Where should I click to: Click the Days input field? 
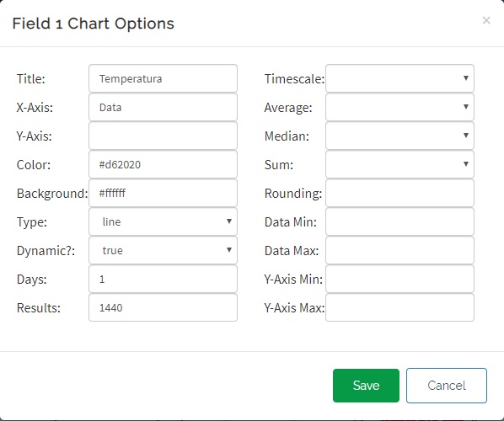163,279
